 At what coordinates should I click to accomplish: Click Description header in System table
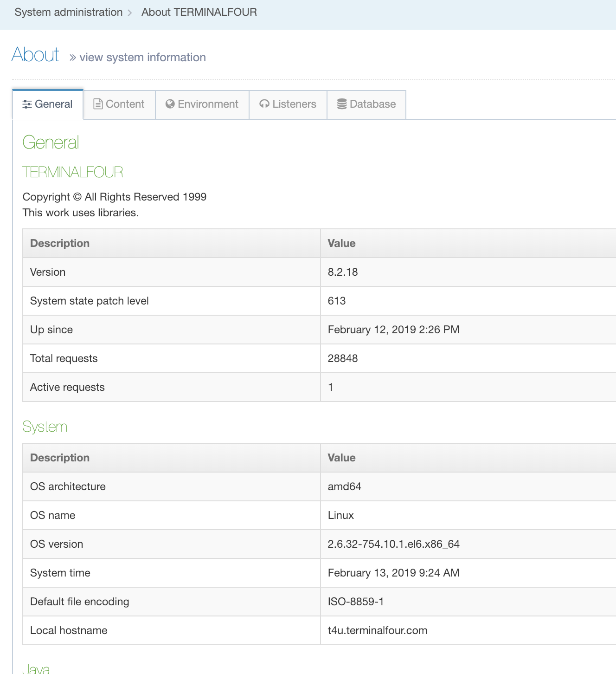click(x=60, y=458)
